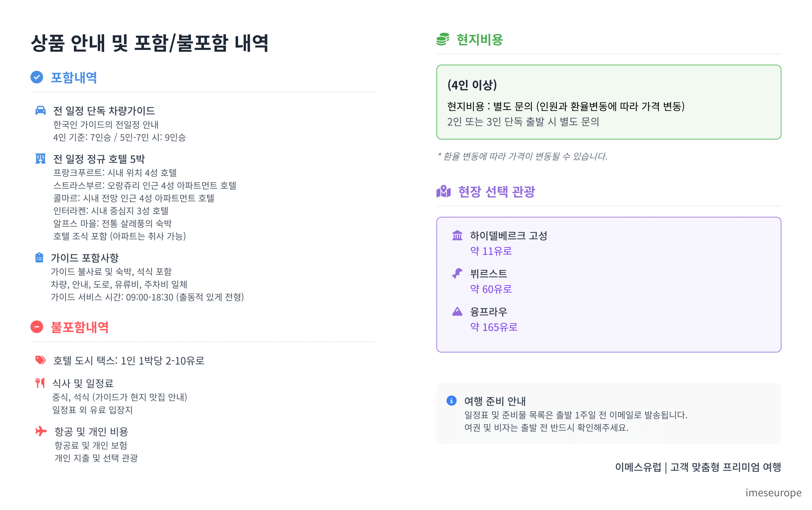Click the green (4인 이상) cost box
Viewport: 812px width, 510px height.
(608, 102)
